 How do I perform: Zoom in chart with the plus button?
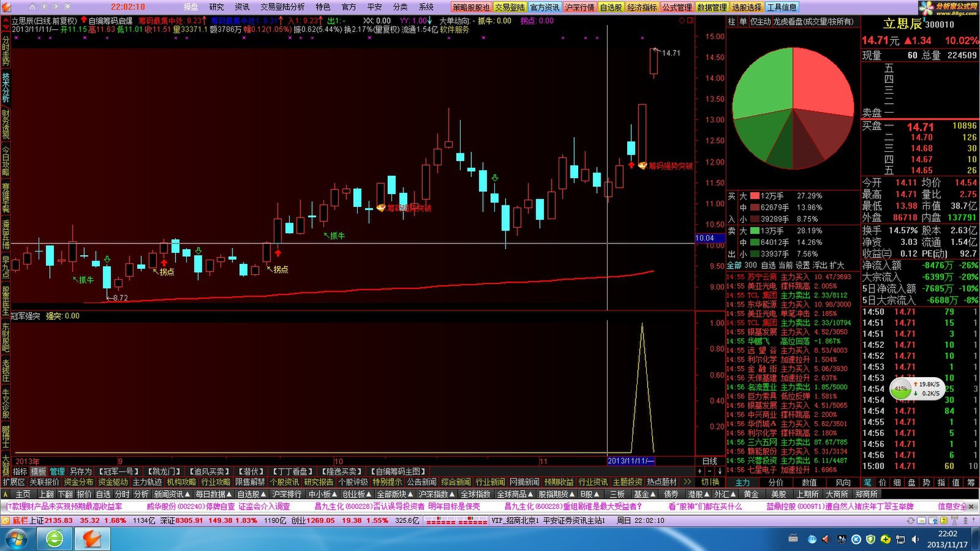699,471
